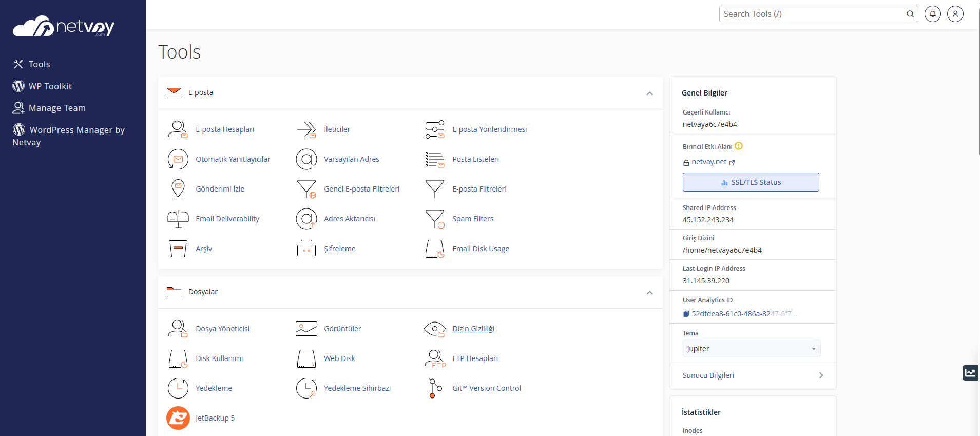This screenshot has width=980, height=436.
Task: Click the Netvay logo
Action: 64,26
